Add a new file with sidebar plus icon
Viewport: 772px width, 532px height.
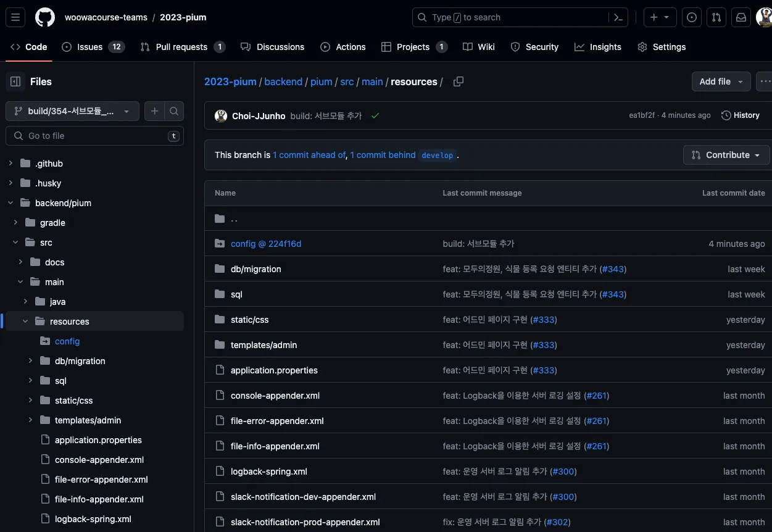pos(154,111)
